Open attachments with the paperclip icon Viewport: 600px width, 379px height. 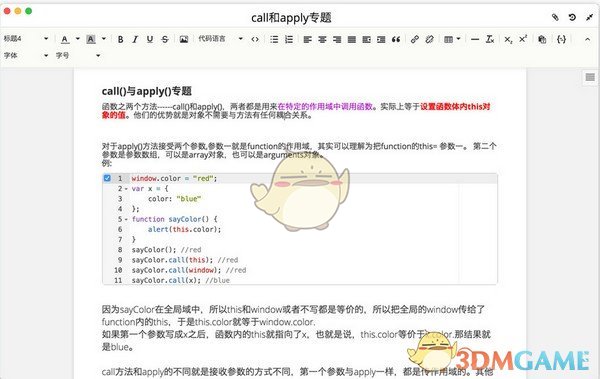555,17
